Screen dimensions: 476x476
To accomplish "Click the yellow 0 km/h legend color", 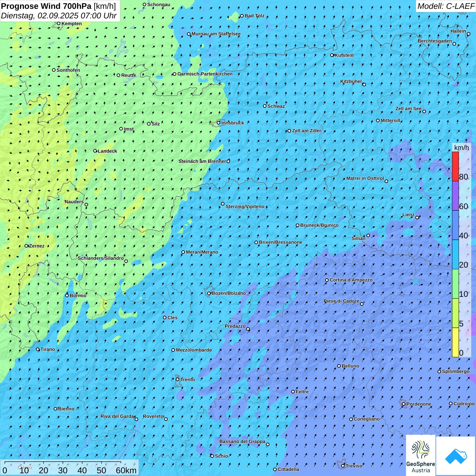I will [455, 342].
